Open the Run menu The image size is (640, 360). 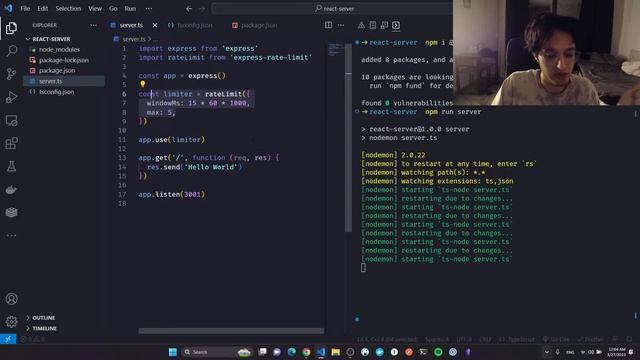point(130,8)
